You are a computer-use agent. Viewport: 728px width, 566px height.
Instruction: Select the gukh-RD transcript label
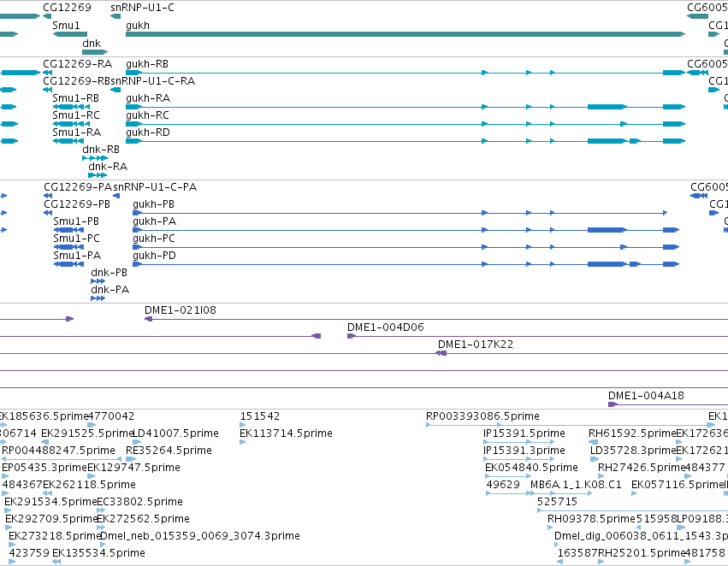(x=148, y=133)
